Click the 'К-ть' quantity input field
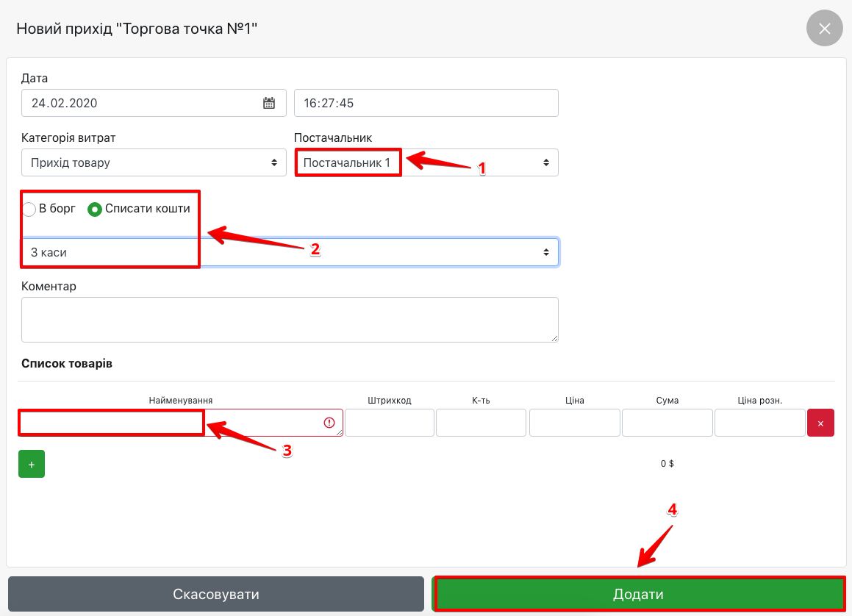This screenshot has height=616, width=852. tap(481, 423)
